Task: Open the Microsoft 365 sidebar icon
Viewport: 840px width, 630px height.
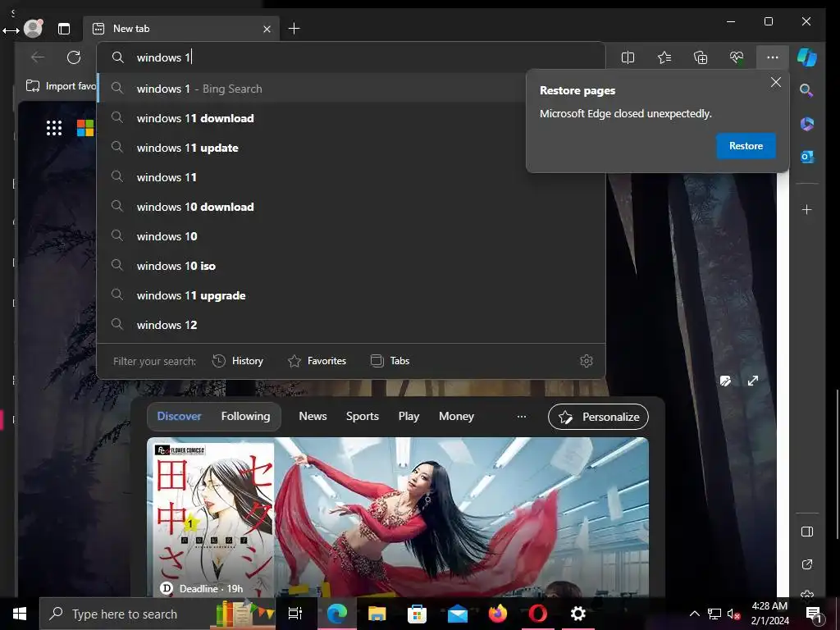Action: coord(807,124)
